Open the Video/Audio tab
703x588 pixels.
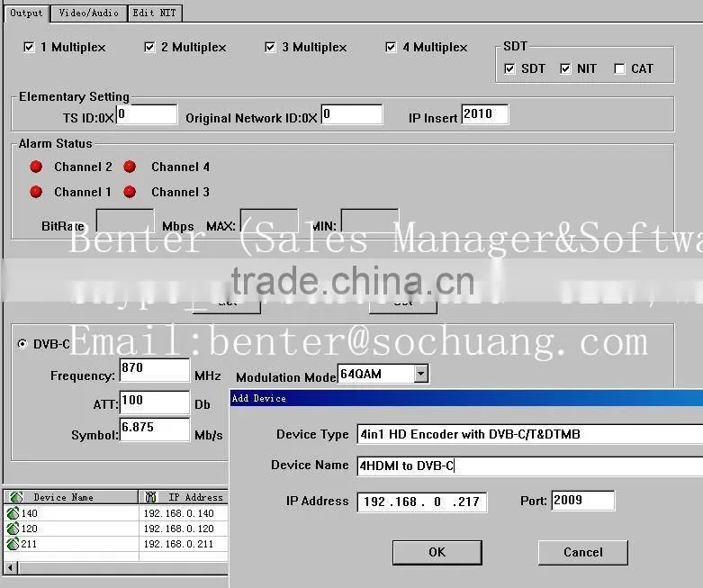click(88, 13)
